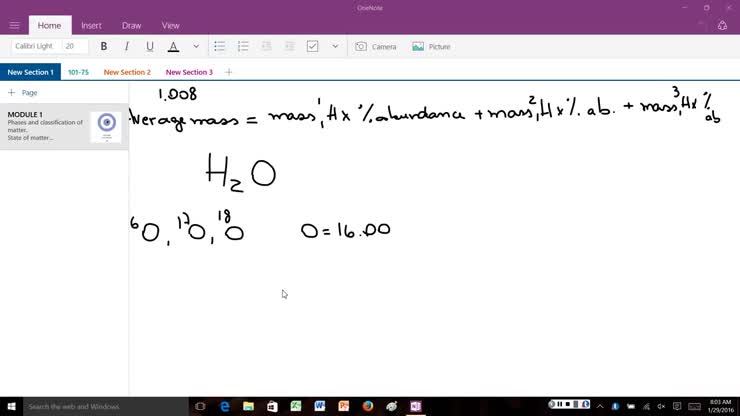Open the Calibri Light font selector

pos(35,46)
